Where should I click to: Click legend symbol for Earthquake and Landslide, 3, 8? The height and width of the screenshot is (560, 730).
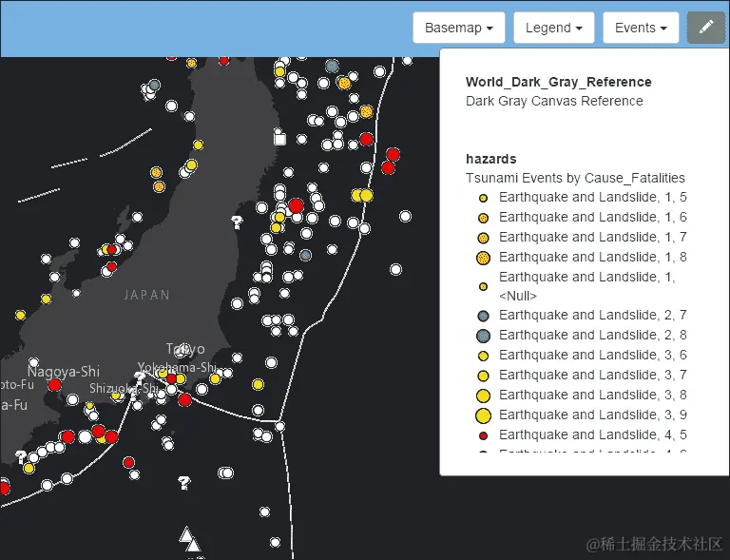pos(483,396)
